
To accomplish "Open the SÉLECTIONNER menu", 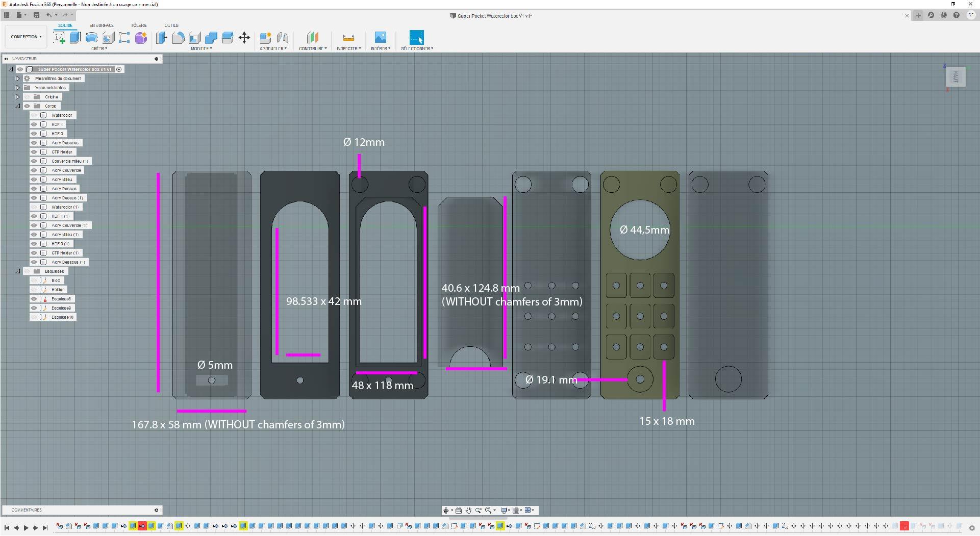I will click(417, 48).
